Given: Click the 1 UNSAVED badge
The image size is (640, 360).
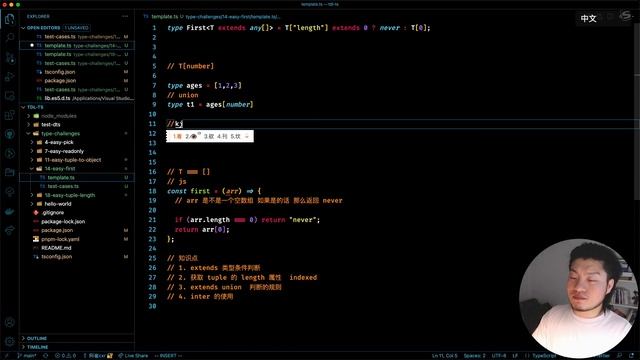Looking at the screenshot, I should pos(77,28).
